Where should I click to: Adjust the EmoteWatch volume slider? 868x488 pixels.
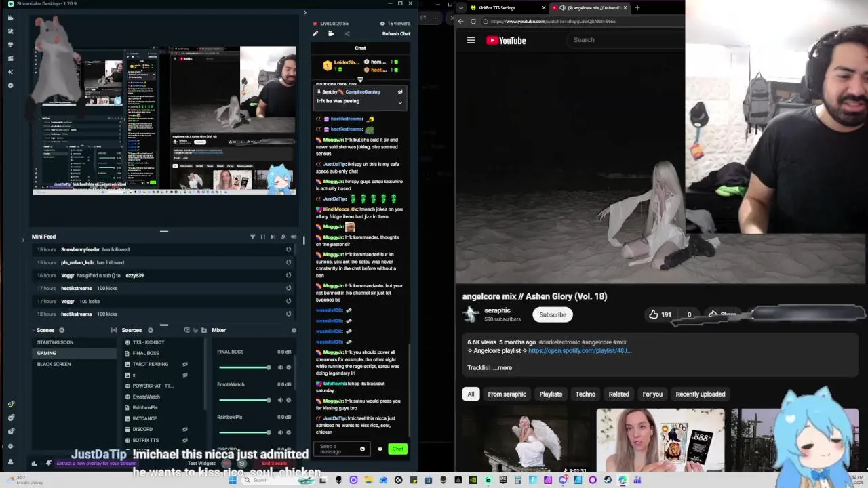coord(245,400)
